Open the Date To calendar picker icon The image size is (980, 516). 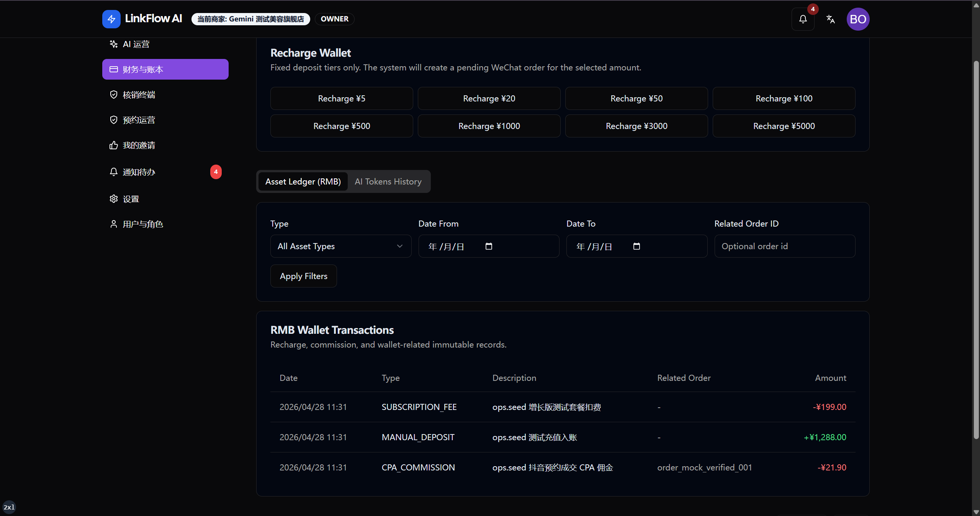click(636, 246)
